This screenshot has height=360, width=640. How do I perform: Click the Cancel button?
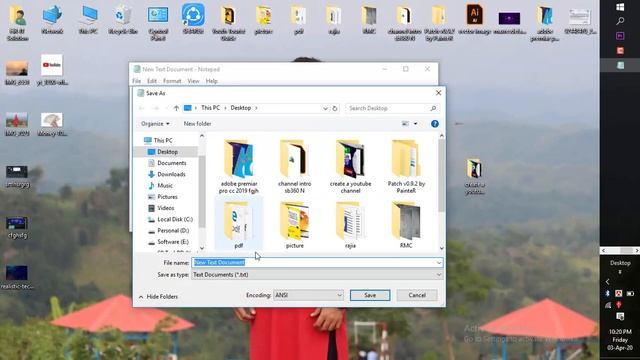click(x=417, y=295)
